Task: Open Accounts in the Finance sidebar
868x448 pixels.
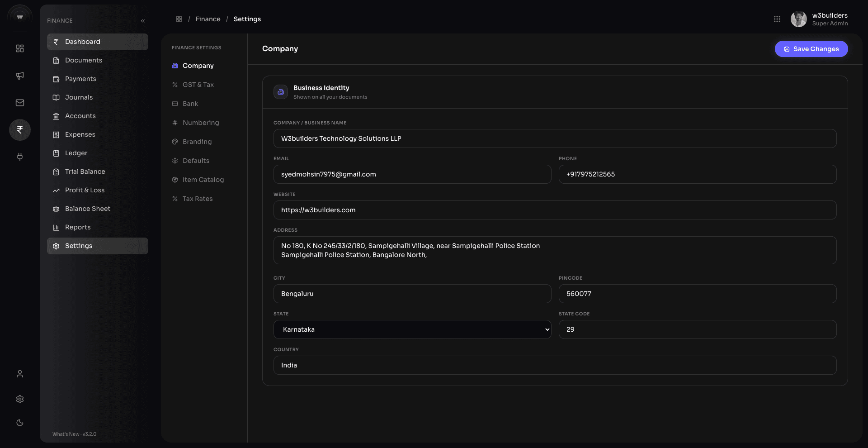Action: 98,116
